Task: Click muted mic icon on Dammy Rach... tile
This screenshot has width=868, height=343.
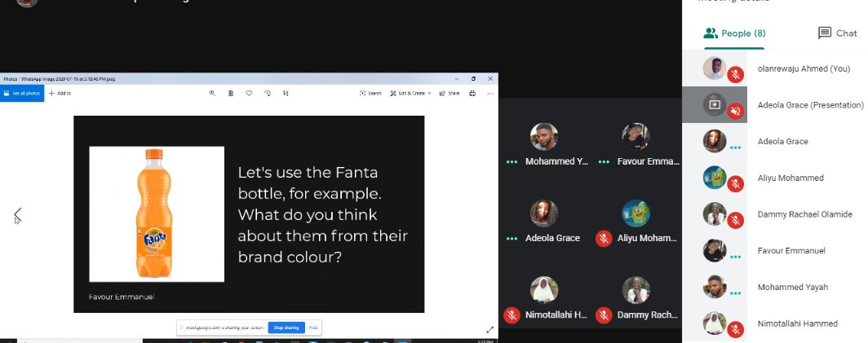Action: (x=604, y=315)
